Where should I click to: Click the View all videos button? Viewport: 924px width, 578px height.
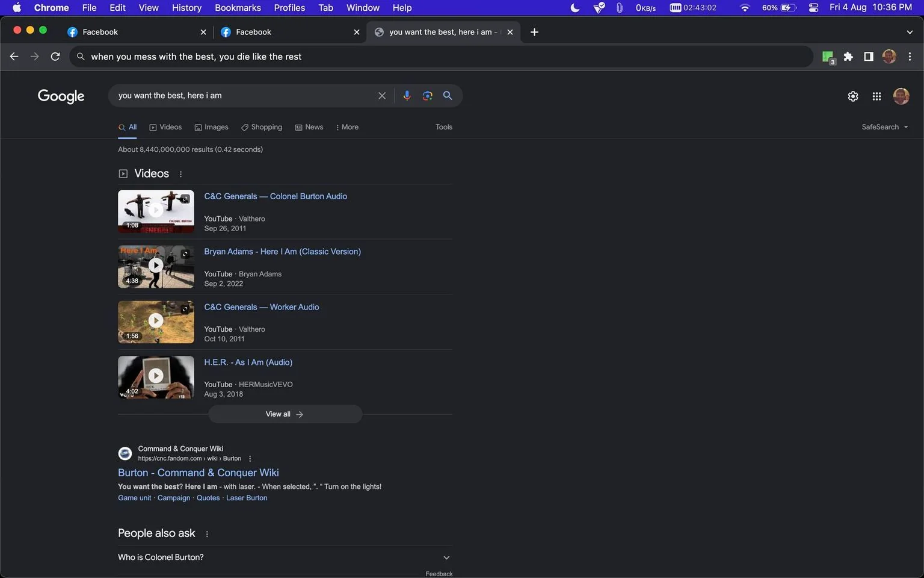pos(285,414)
